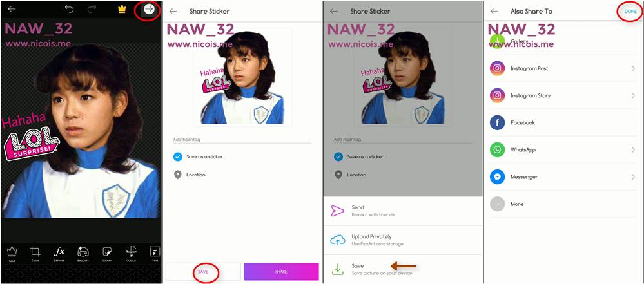Screen dimensions: 644x284
Task: Tap the white next arrow in editor
Action: pos(149,9)
